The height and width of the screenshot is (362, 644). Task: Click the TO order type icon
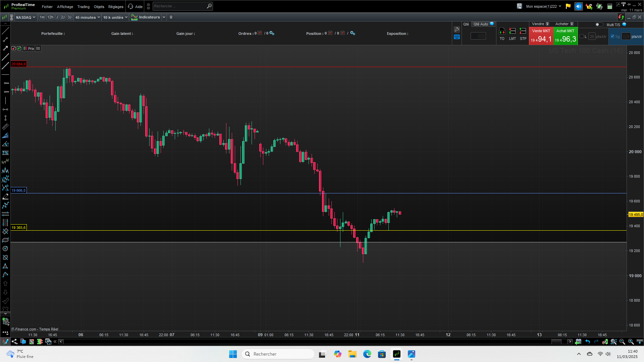click(502, 31)
